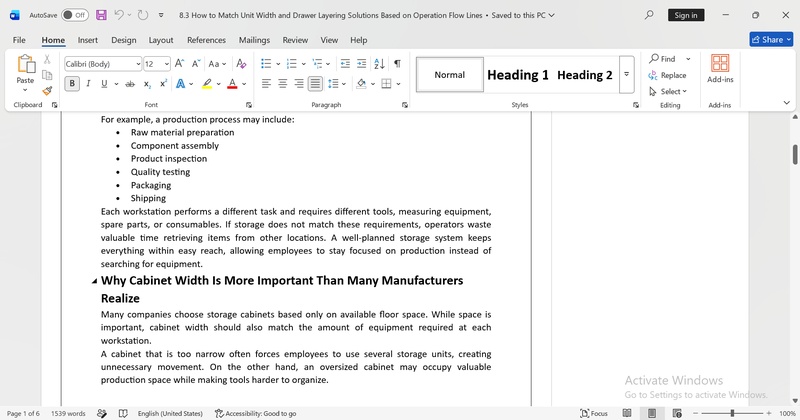Open borders dropdown arrow

click(x=398, y=84)
